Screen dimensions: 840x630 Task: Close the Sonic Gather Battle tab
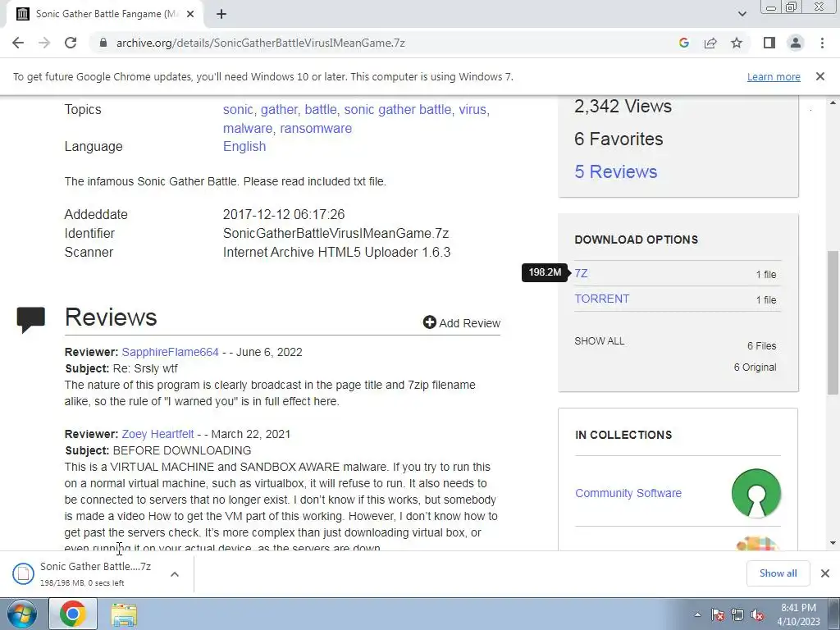pos(190,14)
